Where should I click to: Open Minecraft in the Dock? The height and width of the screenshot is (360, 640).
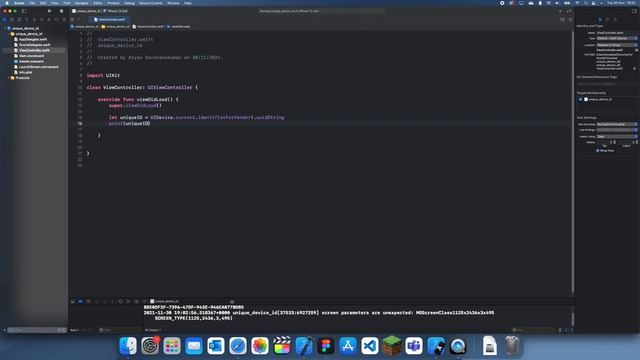[392, 346]
